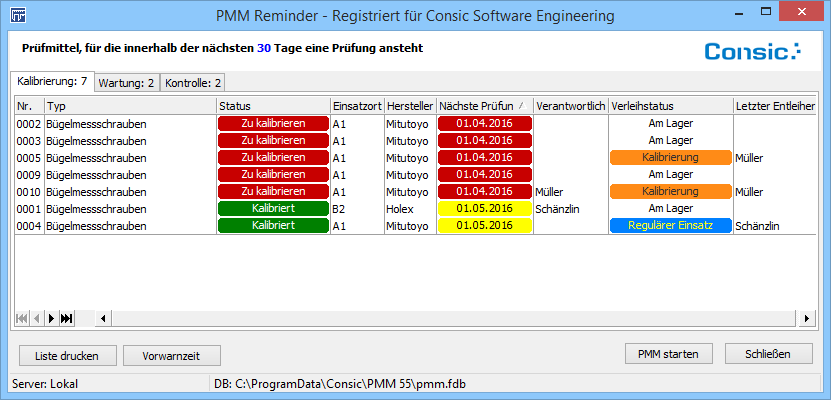Sort by Nächste Prüfung column header
This screenshot has height=400, width=831.
point(484,105)
